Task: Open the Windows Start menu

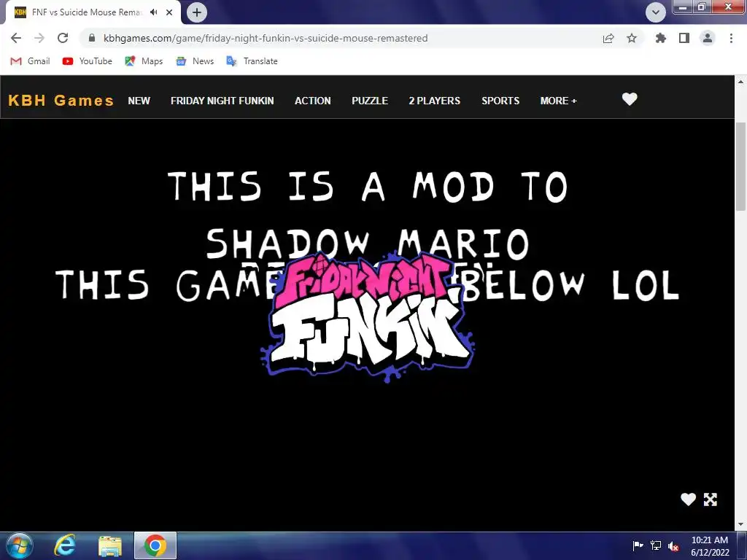Action: [x=19, y=545]
